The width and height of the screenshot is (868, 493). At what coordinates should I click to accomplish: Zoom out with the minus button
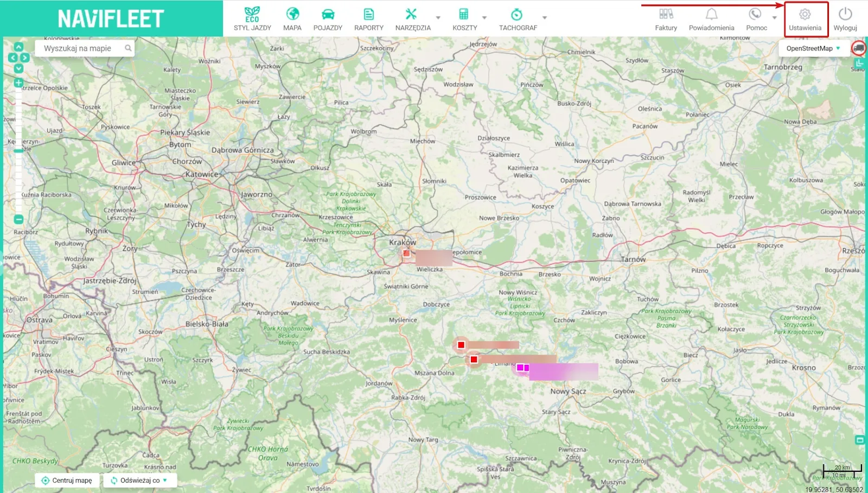pos(18,219)
